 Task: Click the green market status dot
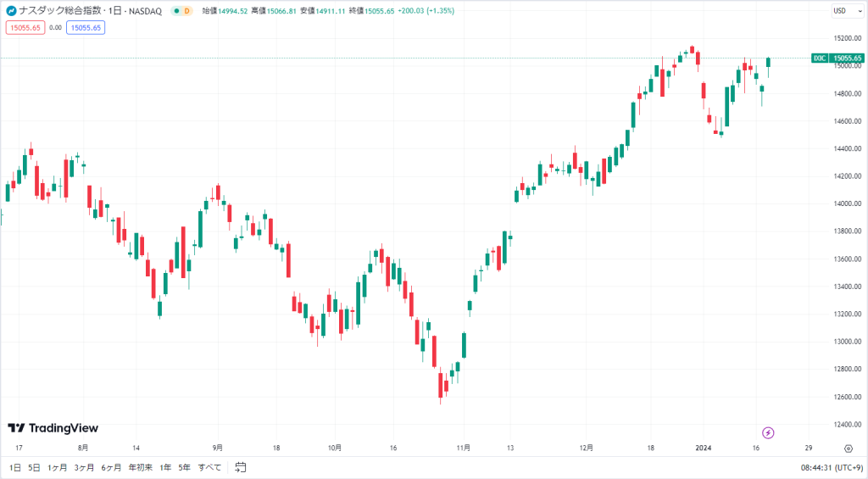[x=176, y=11]
